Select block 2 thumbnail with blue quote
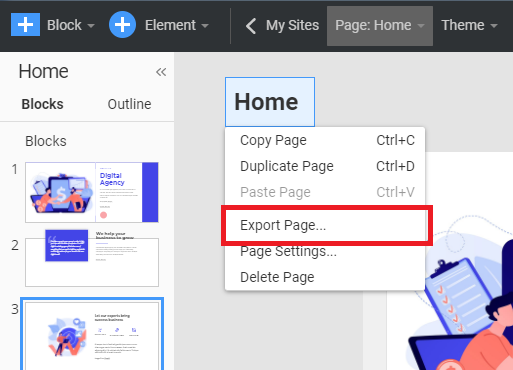This screenshot has height=370, width=513. pyautogui.click(x=92, y=258)
